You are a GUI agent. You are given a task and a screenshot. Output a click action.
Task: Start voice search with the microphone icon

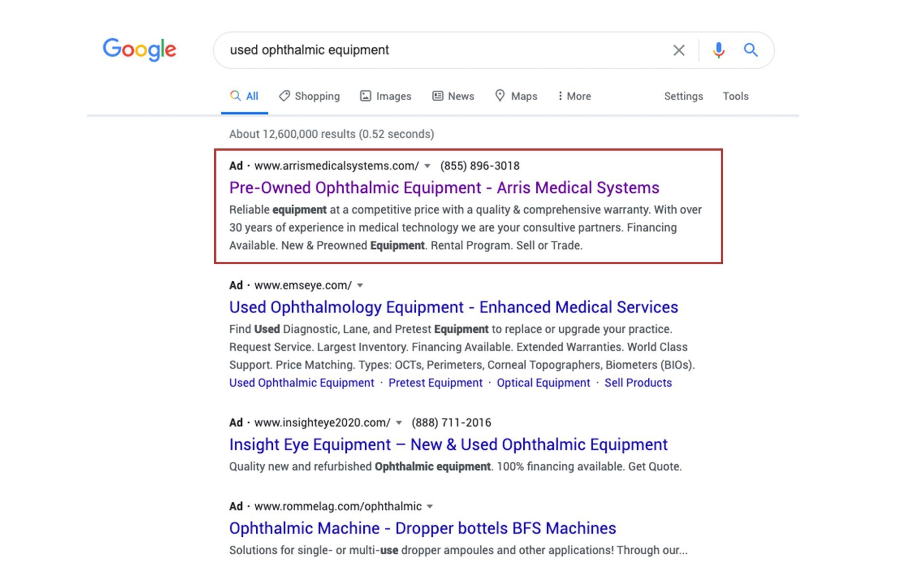tap(719, 50)
